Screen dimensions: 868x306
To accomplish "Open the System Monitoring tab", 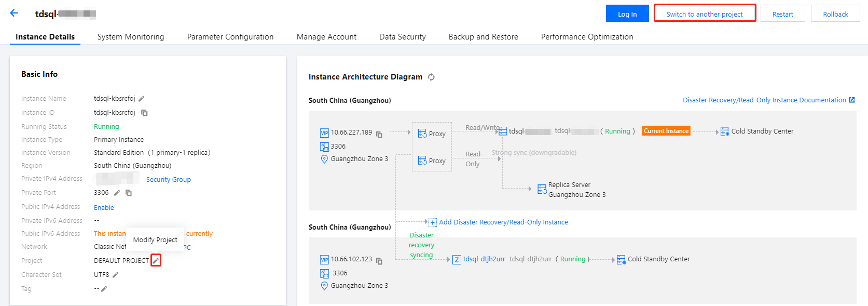I will click(131, 37).
